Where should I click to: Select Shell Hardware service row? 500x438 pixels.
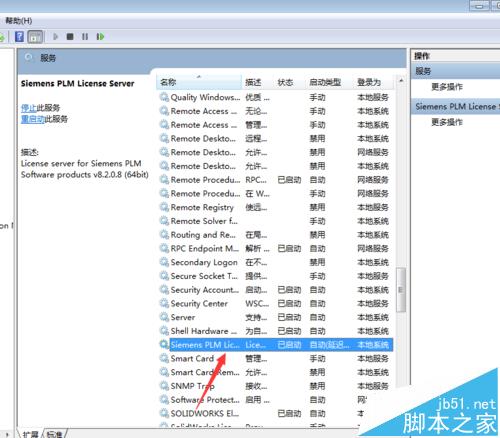tap(276, 331)
